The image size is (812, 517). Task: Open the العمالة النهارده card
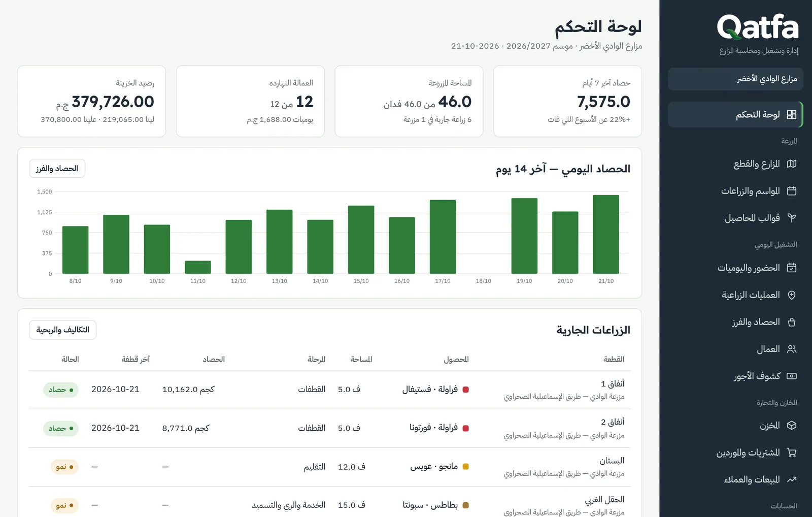[x=250, y=101]
